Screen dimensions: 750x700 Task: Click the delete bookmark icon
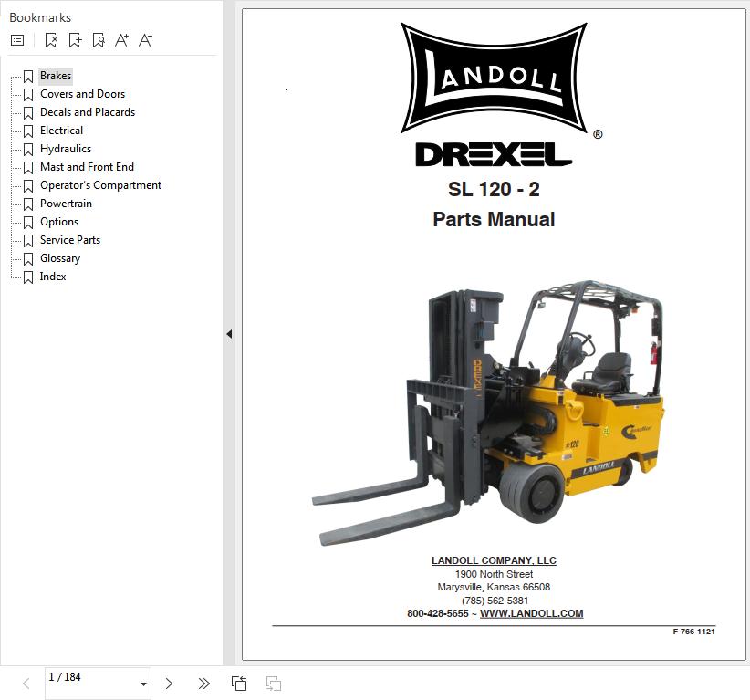[x=51, y=40]
